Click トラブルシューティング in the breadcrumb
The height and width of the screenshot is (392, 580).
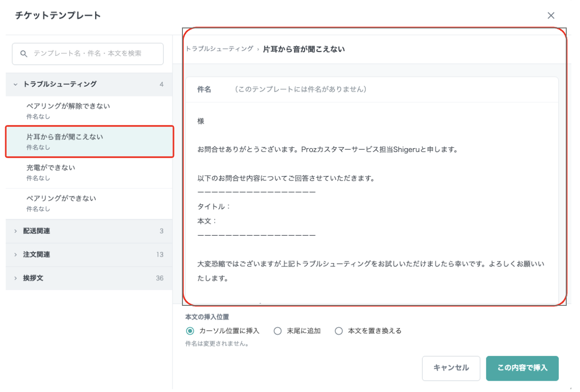[219, 49]
